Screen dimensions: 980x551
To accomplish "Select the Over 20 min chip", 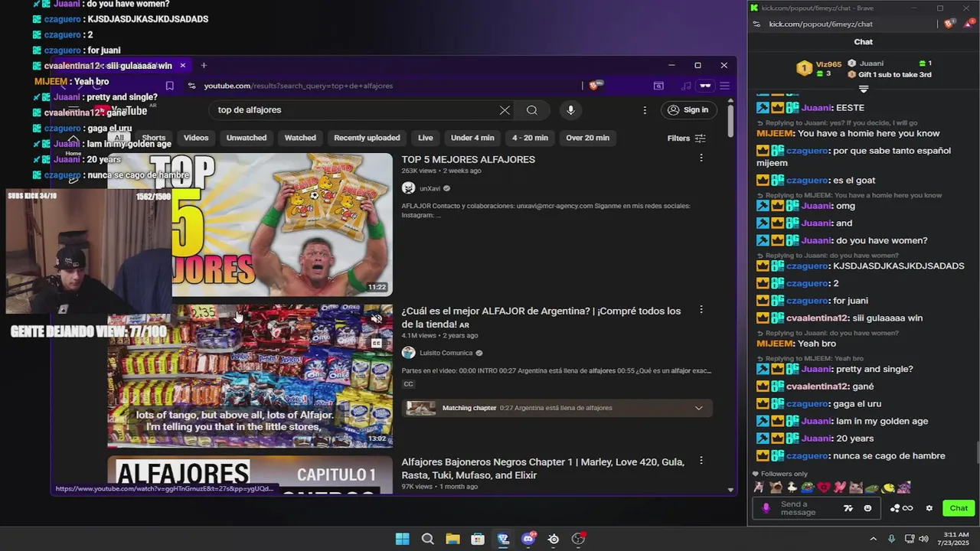I will (587, 138).
